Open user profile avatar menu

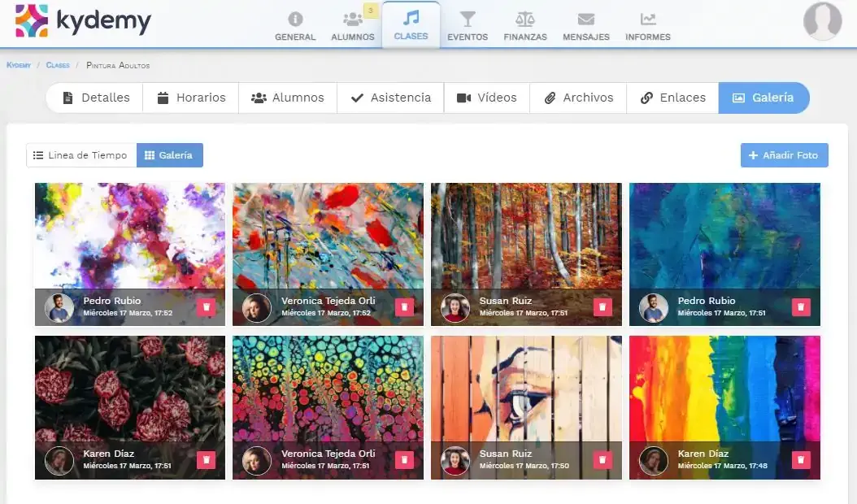pos(822,22)
